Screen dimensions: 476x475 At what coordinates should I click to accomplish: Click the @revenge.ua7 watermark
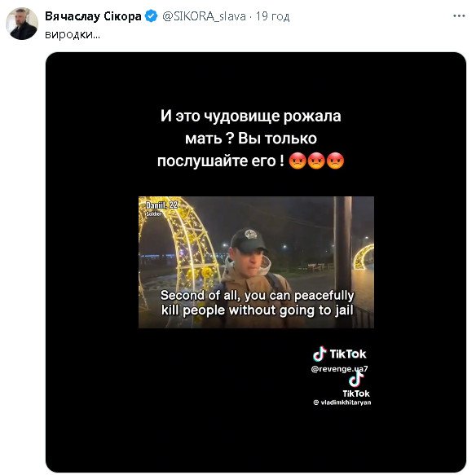click(x=339, y=369)
